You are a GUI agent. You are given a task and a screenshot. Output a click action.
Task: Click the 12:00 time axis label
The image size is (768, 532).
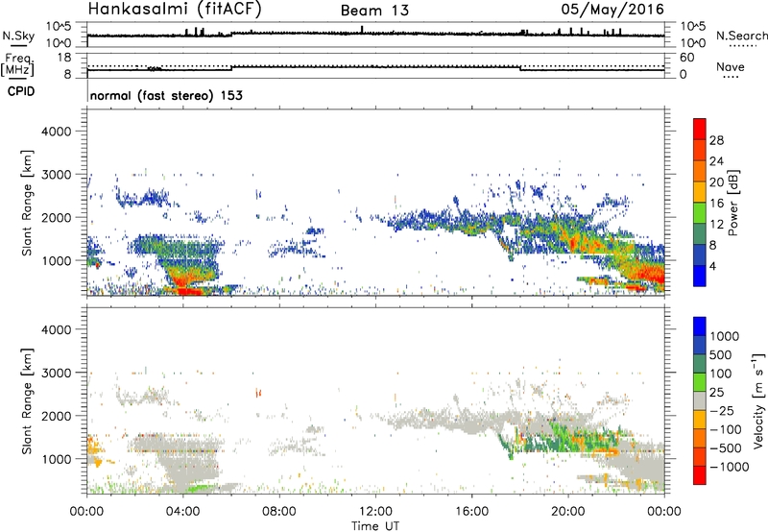375,512
